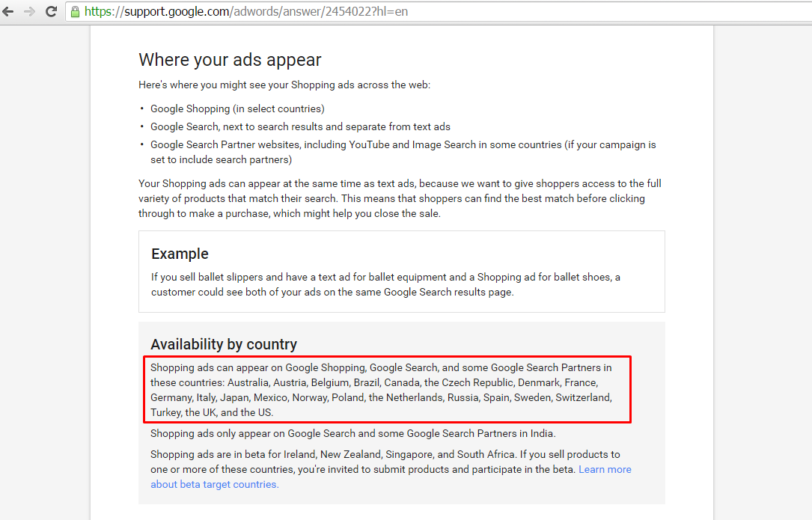
Task: Reload the page with the refresh icon
Action: 51,12
